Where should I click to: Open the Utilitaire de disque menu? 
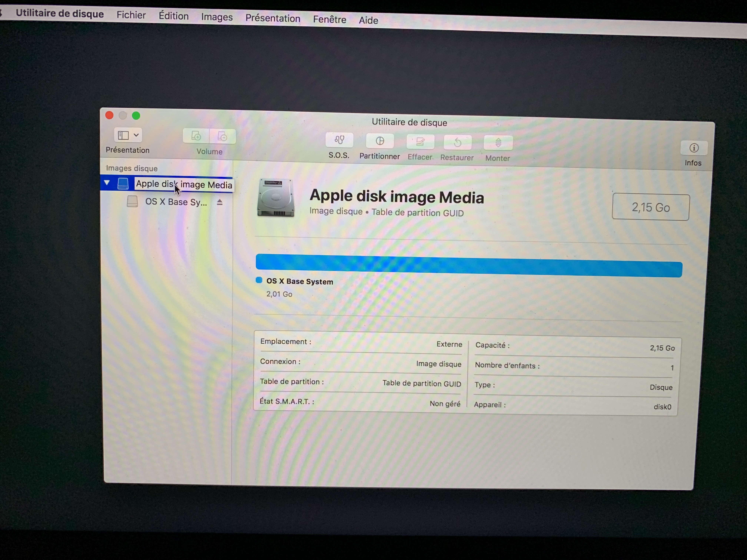[x=60, y=14]
